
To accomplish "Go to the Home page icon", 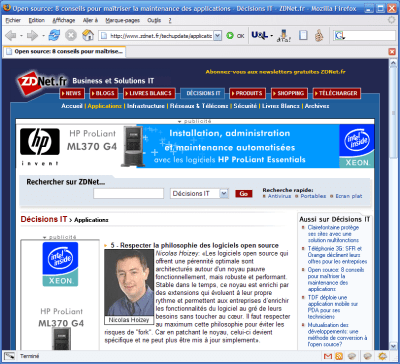I will (88, 35).
